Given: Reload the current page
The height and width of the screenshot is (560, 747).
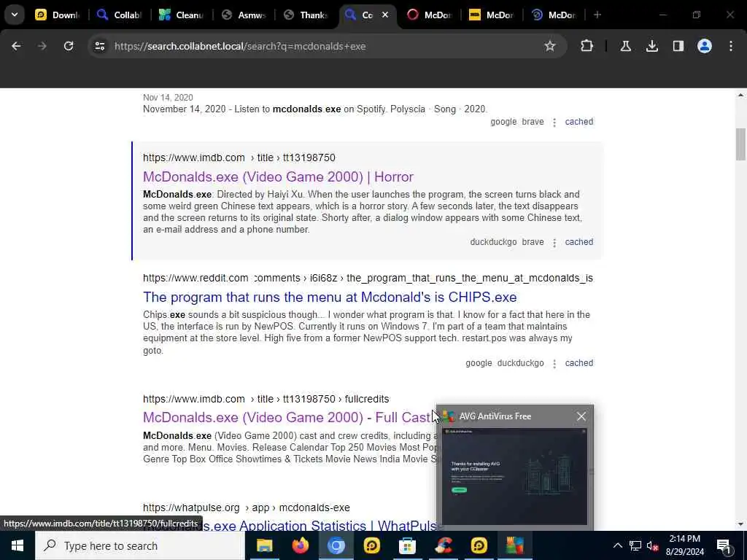Looking at the screenshot, I should 69,46.
